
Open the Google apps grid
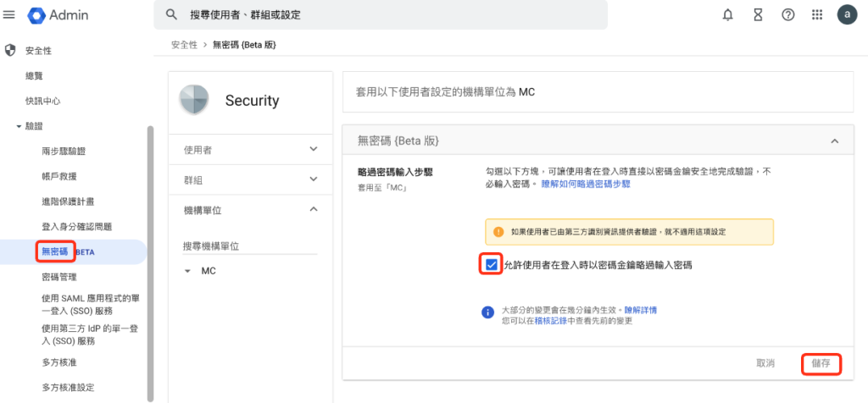(x=817, y=15)
